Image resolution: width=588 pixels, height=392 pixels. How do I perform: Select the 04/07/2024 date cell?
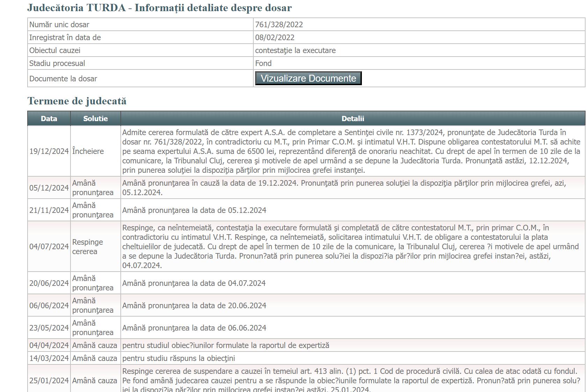[49, 246]
